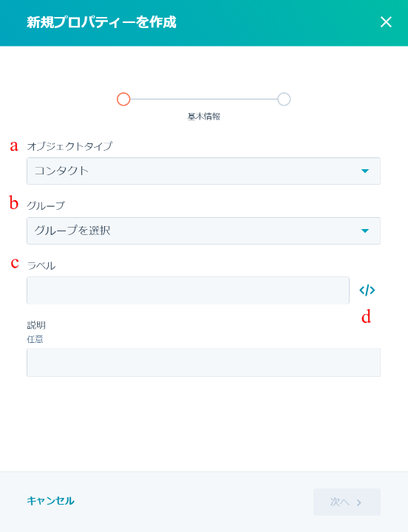
Task: Click the 新規プロパティーを作成 header title
Action: [x=101, y=22]
